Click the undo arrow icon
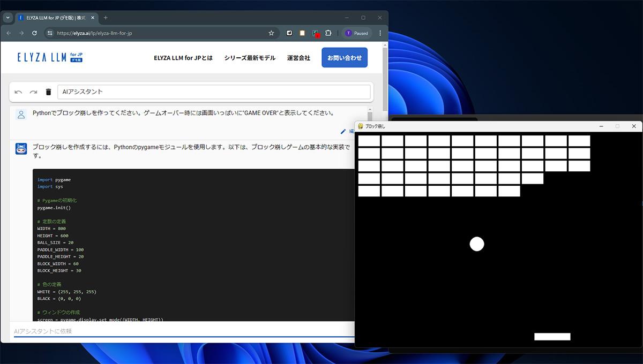This screenshot has height=364, width=643. pyautogui.click(x=18, y=92)
